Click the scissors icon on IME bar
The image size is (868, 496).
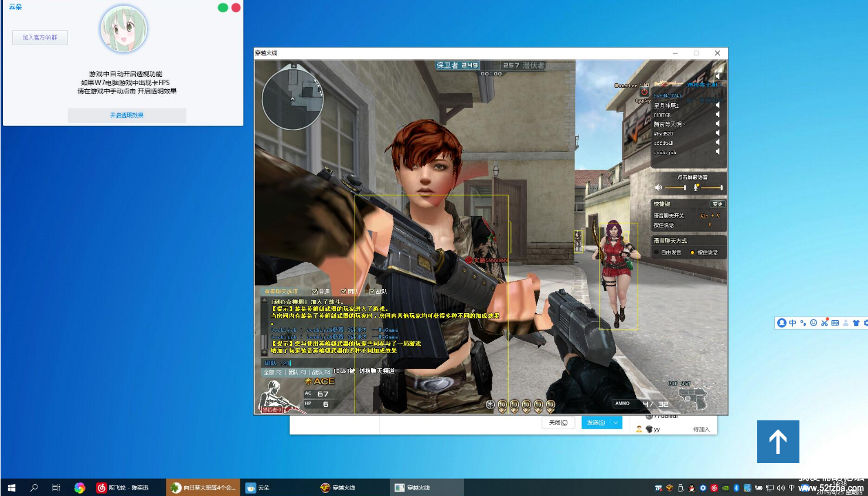pyautogui.click(x=825, y=323)
